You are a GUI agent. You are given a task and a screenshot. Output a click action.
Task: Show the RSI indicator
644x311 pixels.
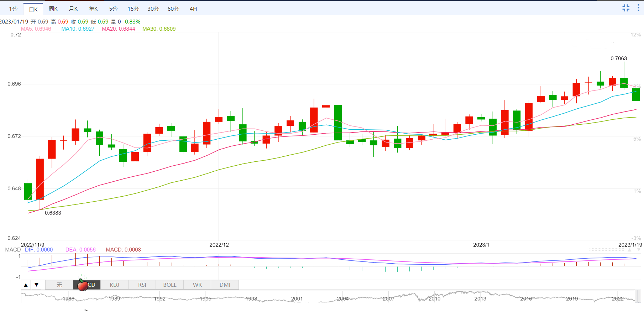click(142, 285)
